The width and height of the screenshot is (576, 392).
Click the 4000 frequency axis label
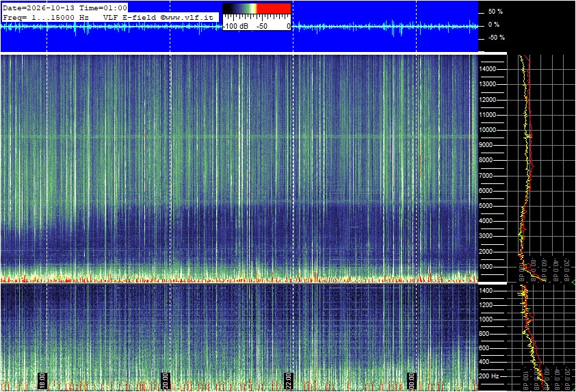[x=486, y=221]
